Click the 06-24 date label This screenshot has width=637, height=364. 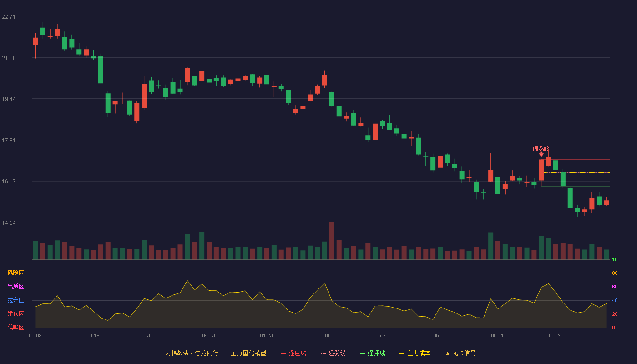pos(555,335)
